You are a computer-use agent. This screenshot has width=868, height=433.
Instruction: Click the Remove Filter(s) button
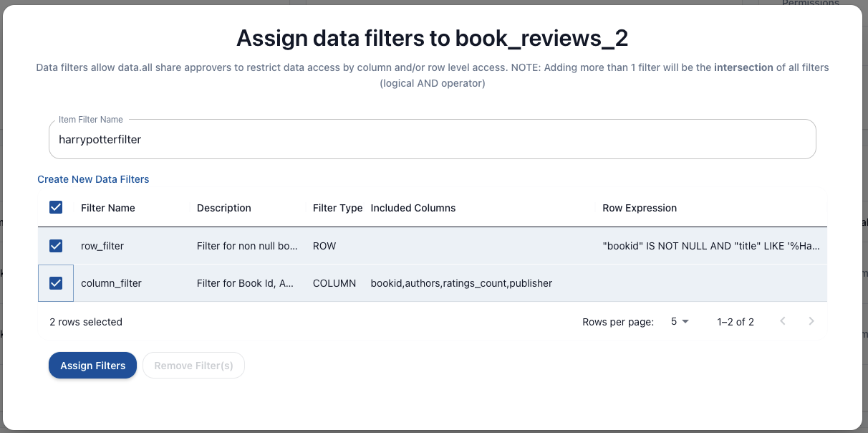194,366
